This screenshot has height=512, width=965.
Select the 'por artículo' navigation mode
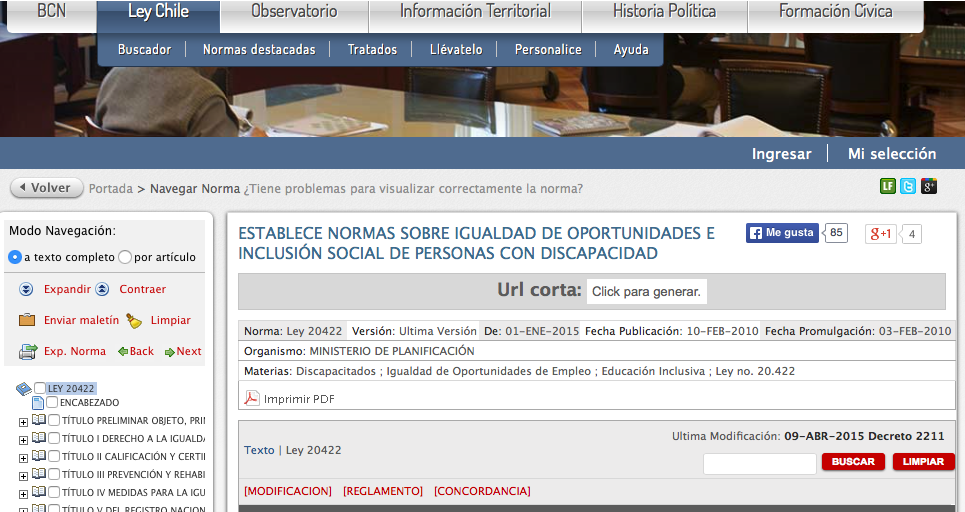[x=125, y=257]
